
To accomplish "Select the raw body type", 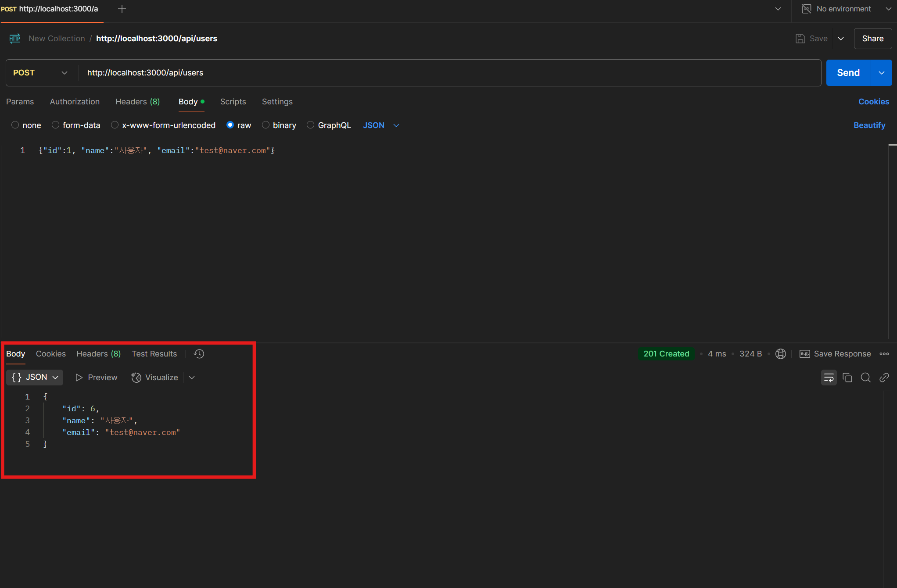I will click(230, 125).
